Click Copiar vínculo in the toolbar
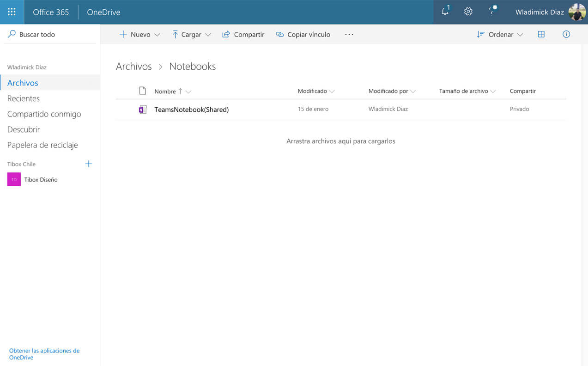 point(303,35)
